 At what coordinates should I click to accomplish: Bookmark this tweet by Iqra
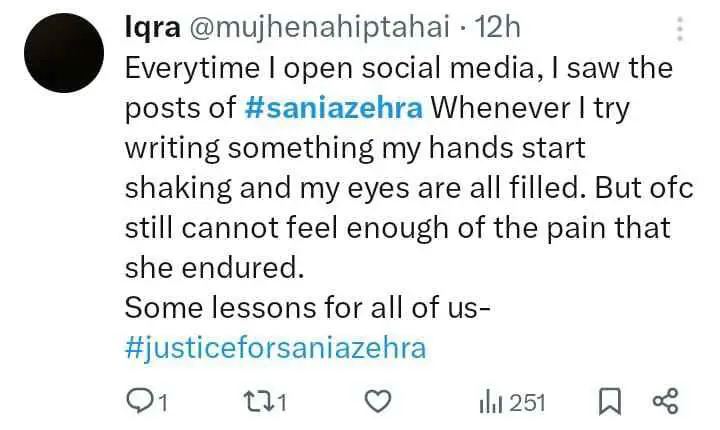click(x=610, y=402)
